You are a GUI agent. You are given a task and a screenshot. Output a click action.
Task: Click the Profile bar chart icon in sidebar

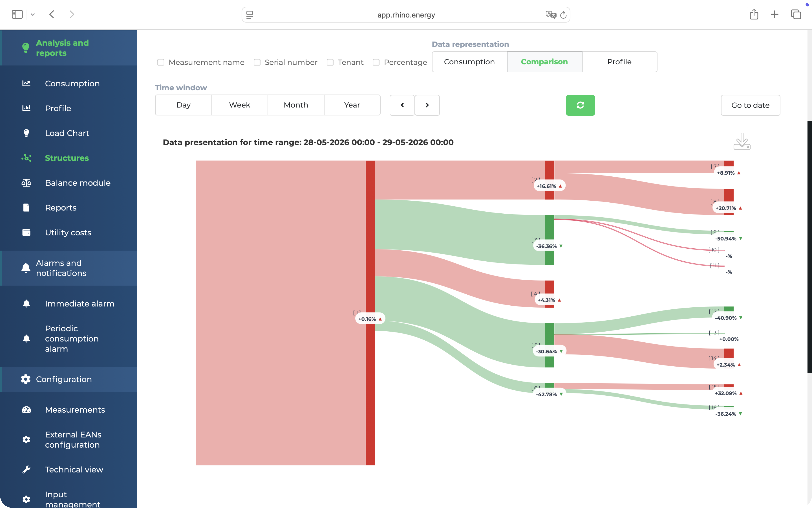[26, 108]
